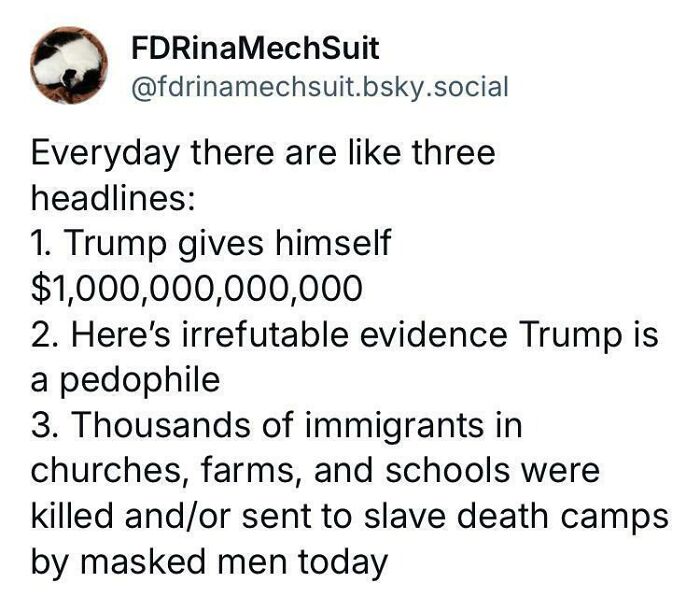Click the line '3. Thousands of immigrants in'
Image resolution: width=700 pixels, height=597 pixels.
click(x=276, y=425)
